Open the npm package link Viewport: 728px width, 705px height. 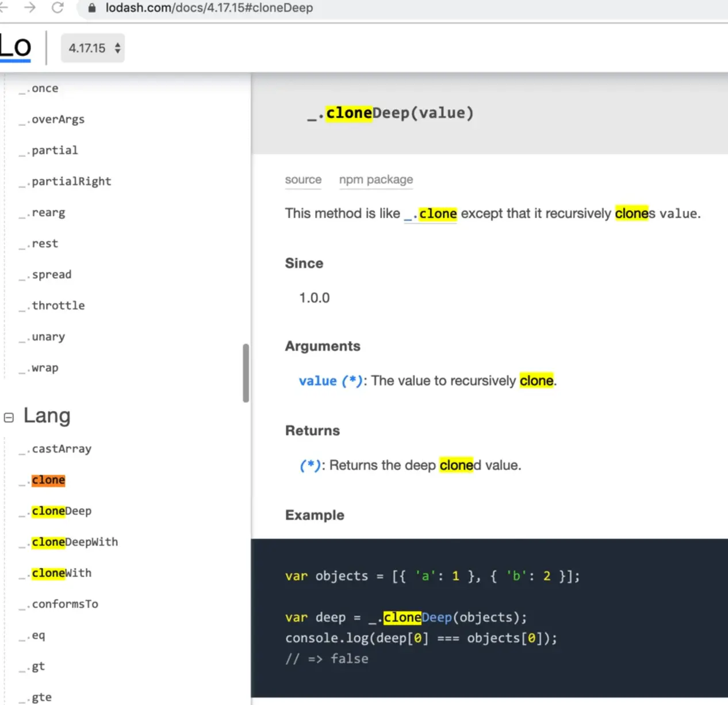coord(376,179)
